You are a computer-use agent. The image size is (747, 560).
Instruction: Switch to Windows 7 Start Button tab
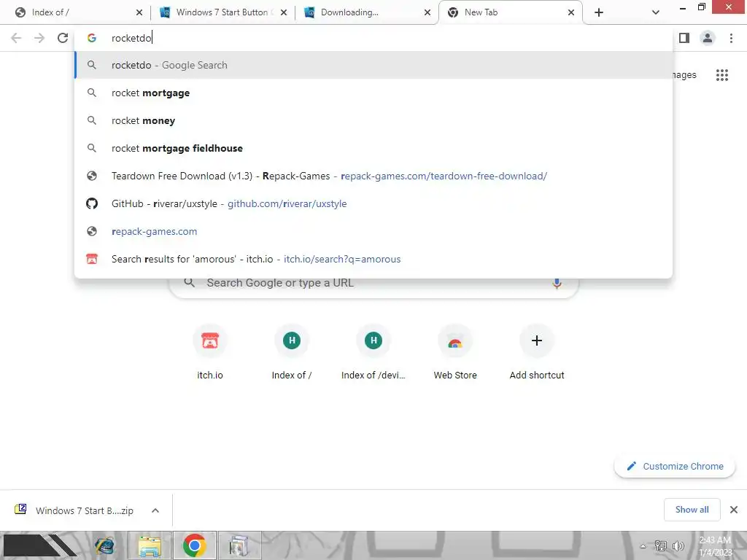(222, 13)
